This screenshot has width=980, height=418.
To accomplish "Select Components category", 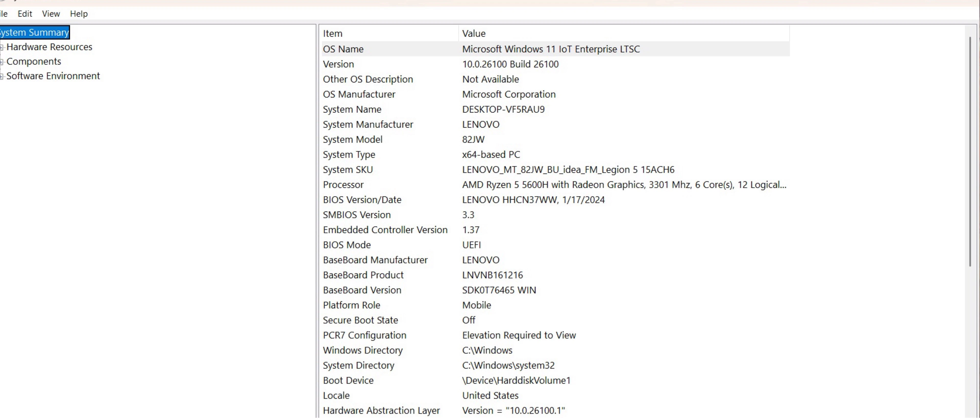I will coord(34,61).
